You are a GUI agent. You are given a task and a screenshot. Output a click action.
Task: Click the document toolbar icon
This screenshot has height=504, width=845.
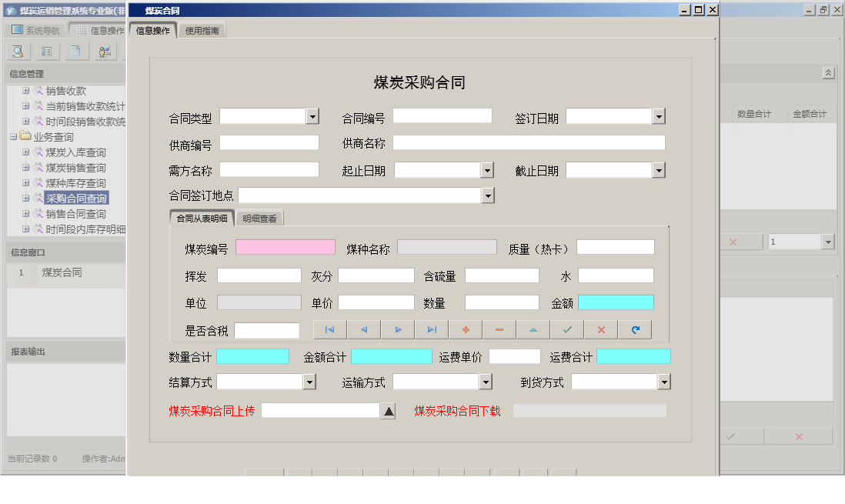(x=74, y=51)
